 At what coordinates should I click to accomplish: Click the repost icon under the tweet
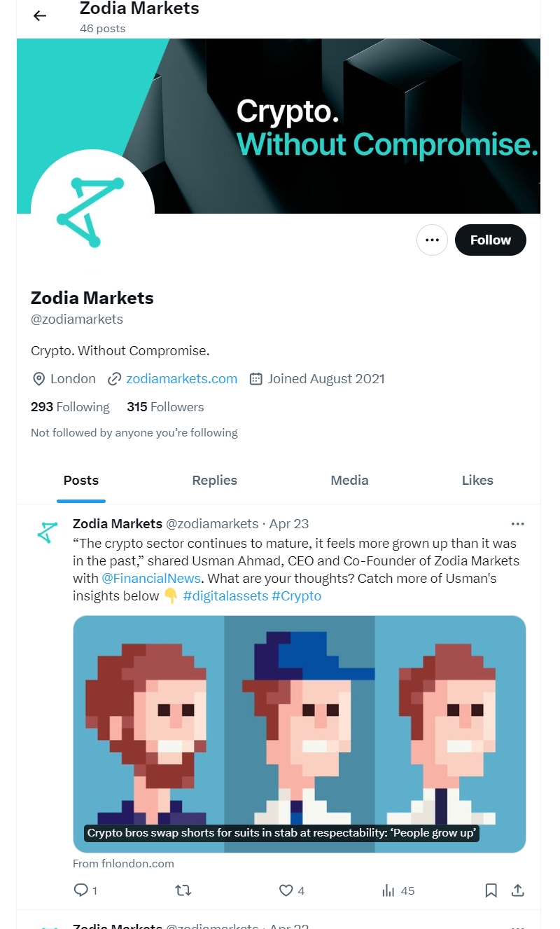[x=183, y=890]
